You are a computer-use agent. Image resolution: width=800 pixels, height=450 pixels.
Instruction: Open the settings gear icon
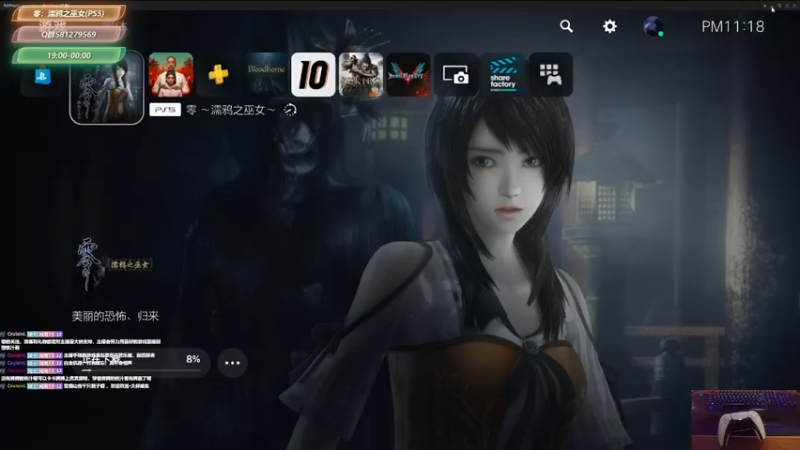click(x=610, y=26)
